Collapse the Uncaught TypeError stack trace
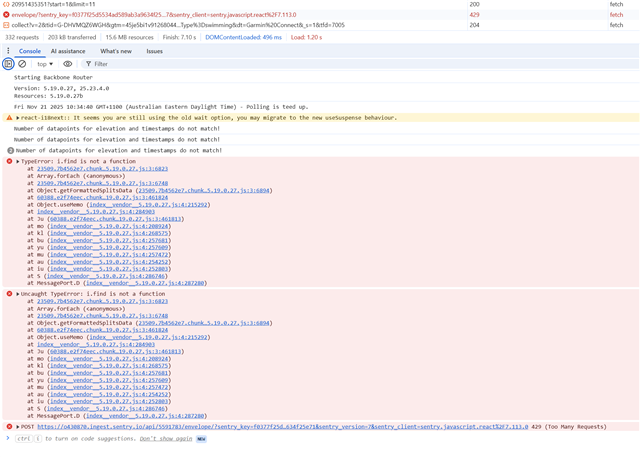This screenshot has width=640, height=457. 18,294
